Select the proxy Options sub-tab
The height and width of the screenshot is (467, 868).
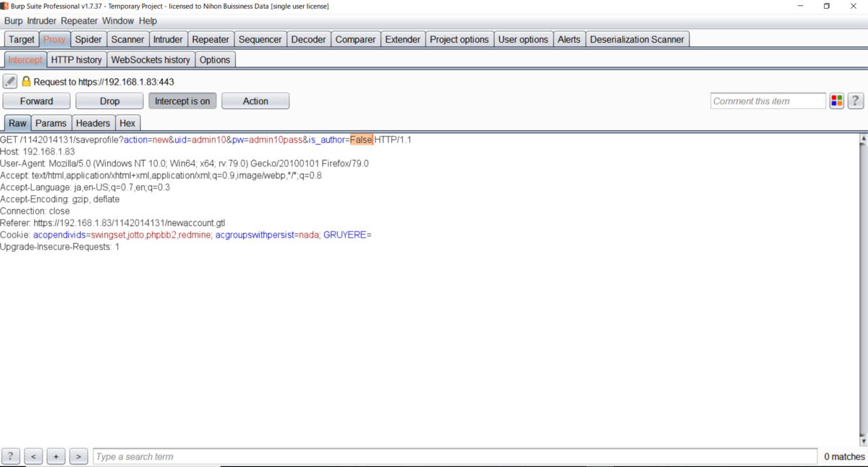coord(215,59)
